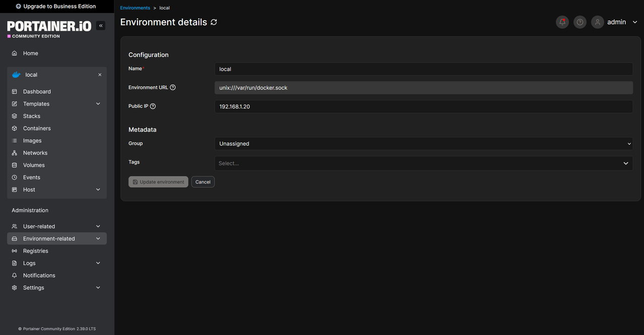
Task: Focus the Public IP input field
Action: tap(423, 106)
